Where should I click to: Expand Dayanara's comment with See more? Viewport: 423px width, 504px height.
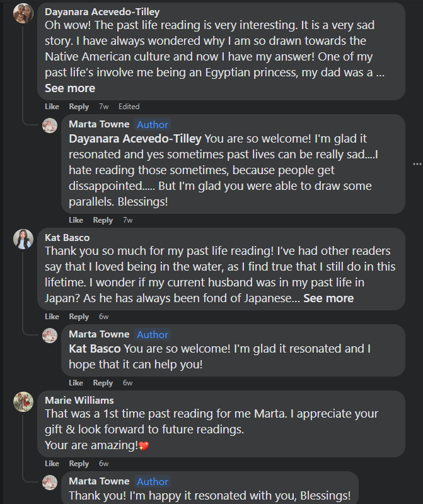70,88
